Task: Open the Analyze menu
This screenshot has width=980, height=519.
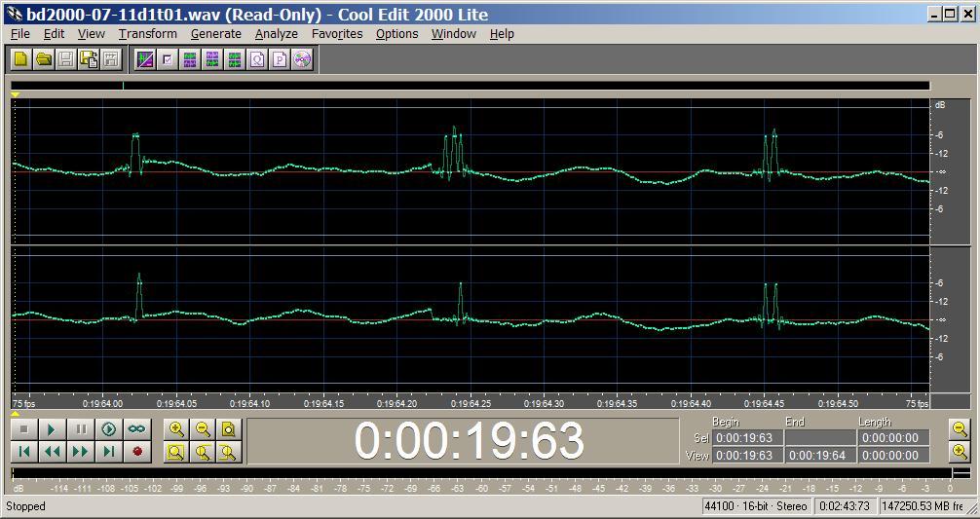Action: [x=276, y=33]
